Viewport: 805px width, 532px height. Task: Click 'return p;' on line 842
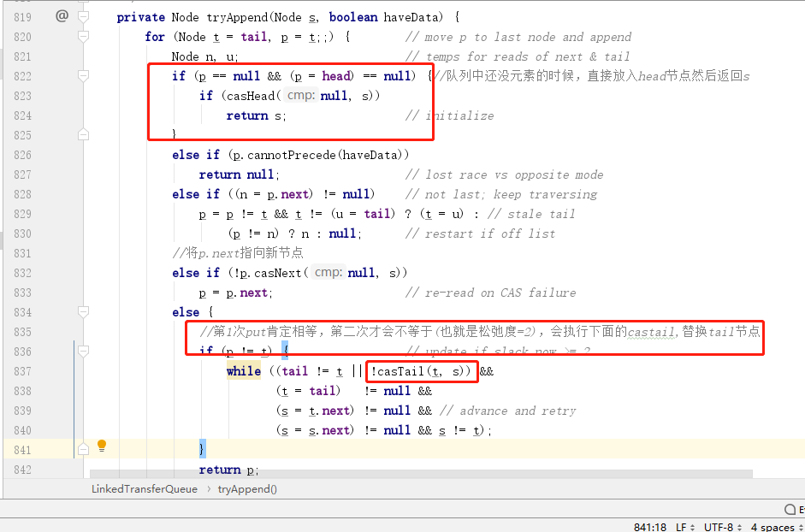[x=229, y=470]
